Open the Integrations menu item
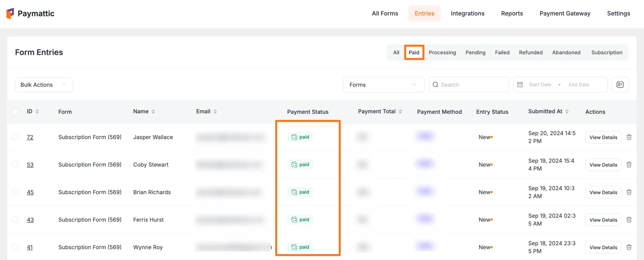The height and width of the screenshot is (260, 644). [x=468, y=13]
